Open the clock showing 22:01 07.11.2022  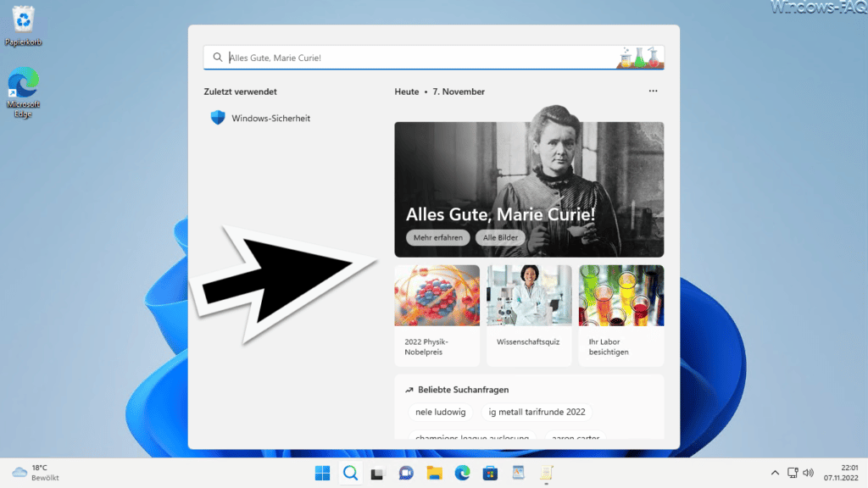click(841, 473)
